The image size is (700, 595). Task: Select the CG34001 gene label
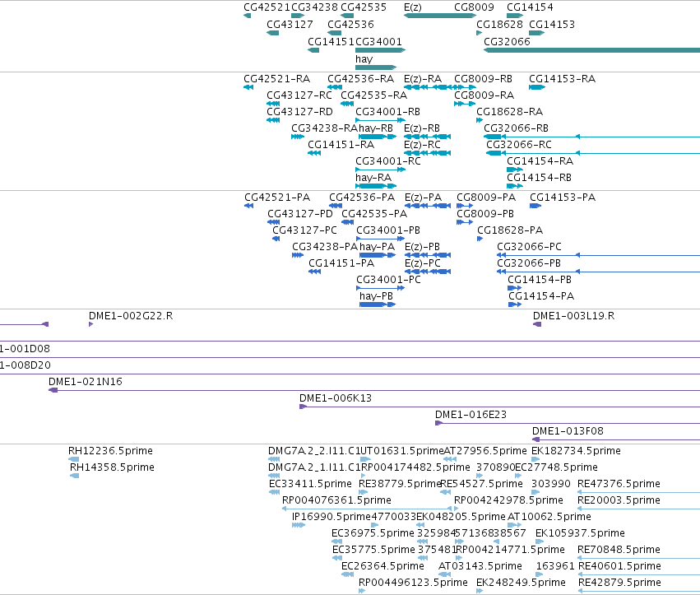378,41
